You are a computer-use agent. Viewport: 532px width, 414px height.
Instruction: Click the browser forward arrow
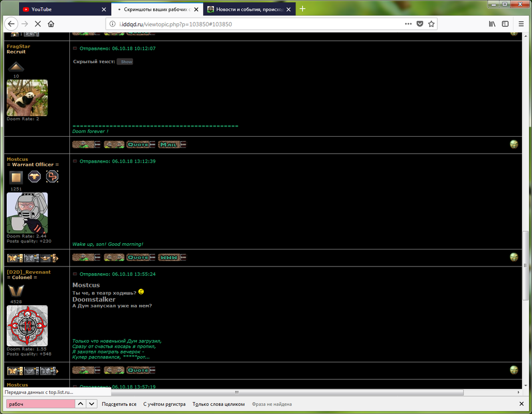point(24,24)
